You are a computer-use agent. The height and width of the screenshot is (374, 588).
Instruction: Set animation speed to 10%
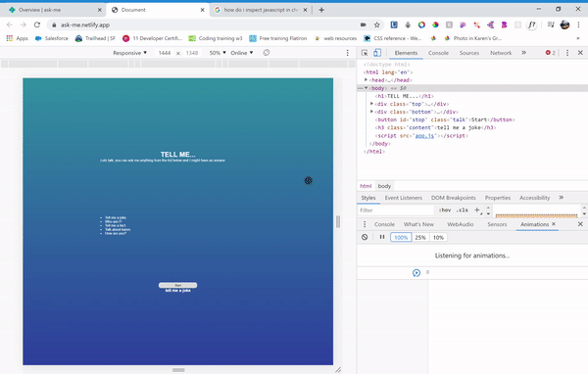[438, 237]
